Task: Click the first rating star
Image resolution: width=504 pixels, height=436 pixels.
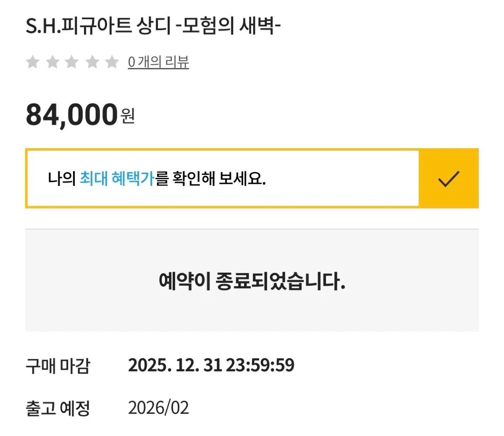Action: (32, 62)
